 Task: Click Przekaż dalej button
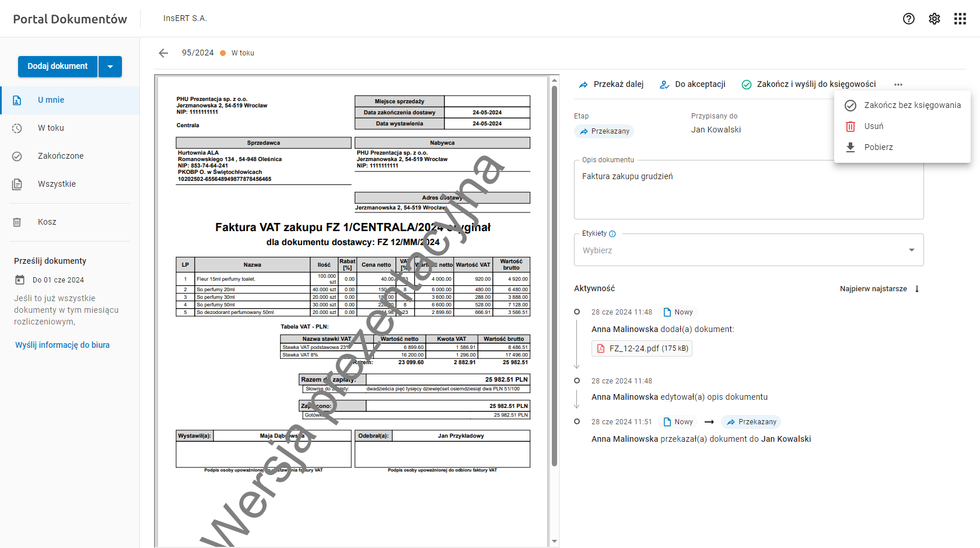click(x=611, y=85)
